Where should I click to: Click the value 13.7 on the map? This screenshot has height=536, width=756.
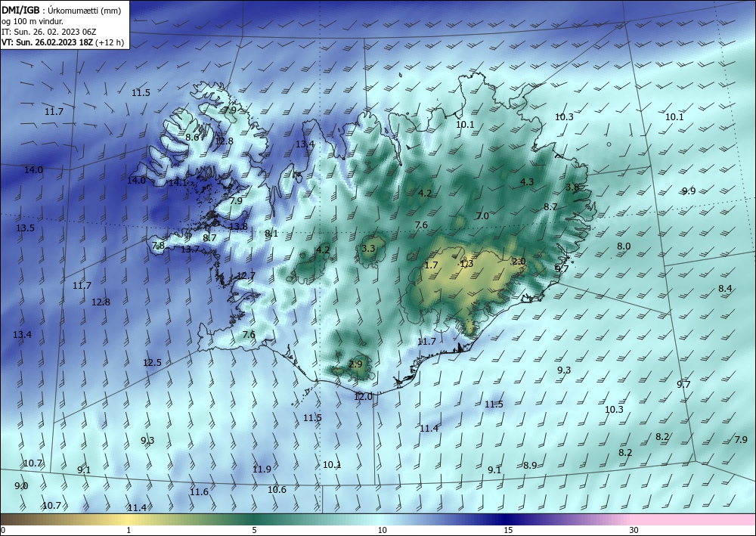pos(190,249)
